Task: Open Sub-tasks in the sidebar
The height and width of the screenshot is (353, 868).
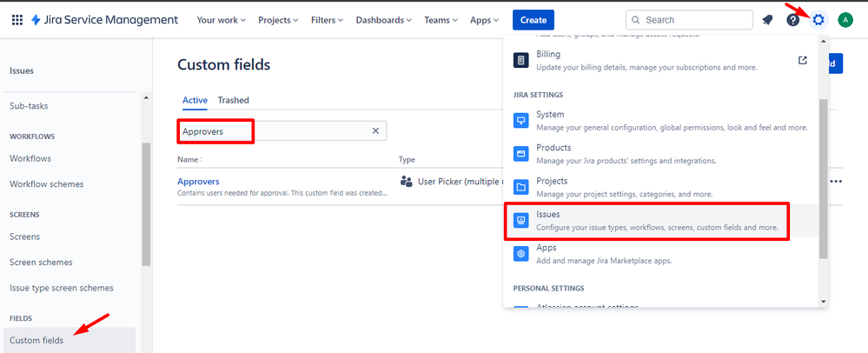Action: click(29, 106)
